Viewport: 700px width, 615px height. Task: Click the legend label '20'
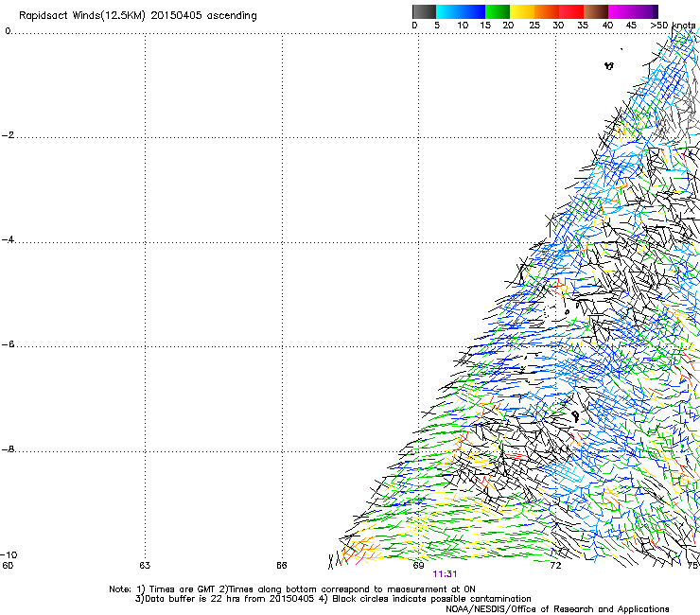click(x=509, y=26)
